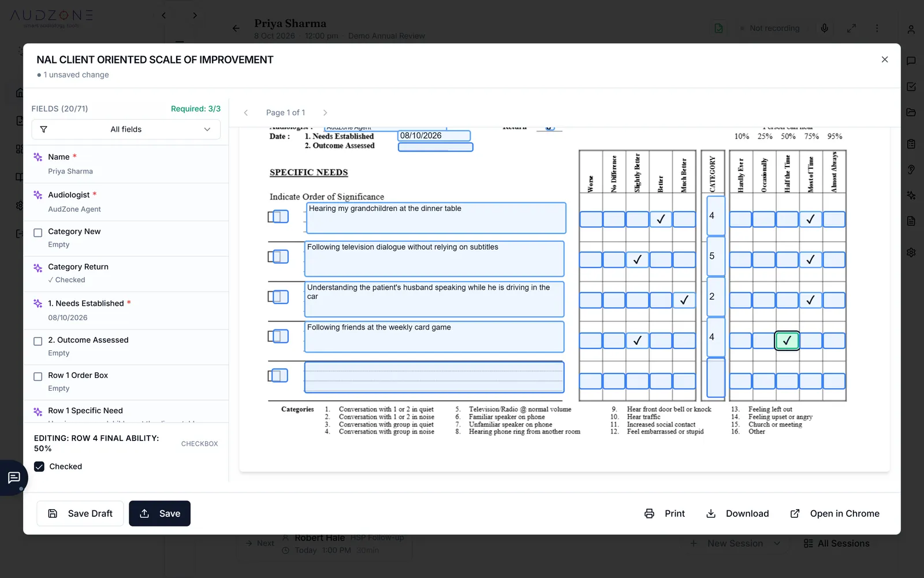The height and width of the screenshot is (578, 924).
Task: Open the All fields filter dropdown
Action: (126, 129)
